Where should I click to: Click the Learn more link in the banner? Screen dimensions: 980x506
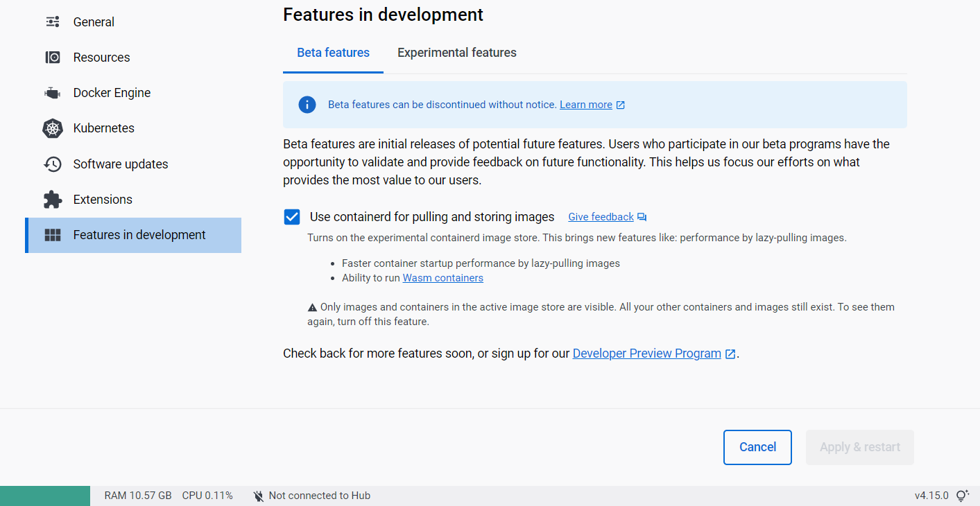point(586,104)
